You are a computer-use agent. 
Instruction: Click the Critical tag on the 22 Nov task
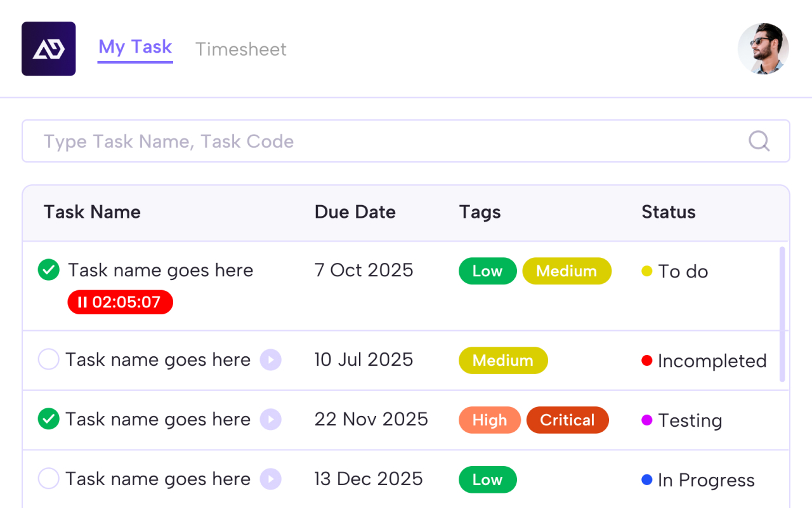(567, 420)
